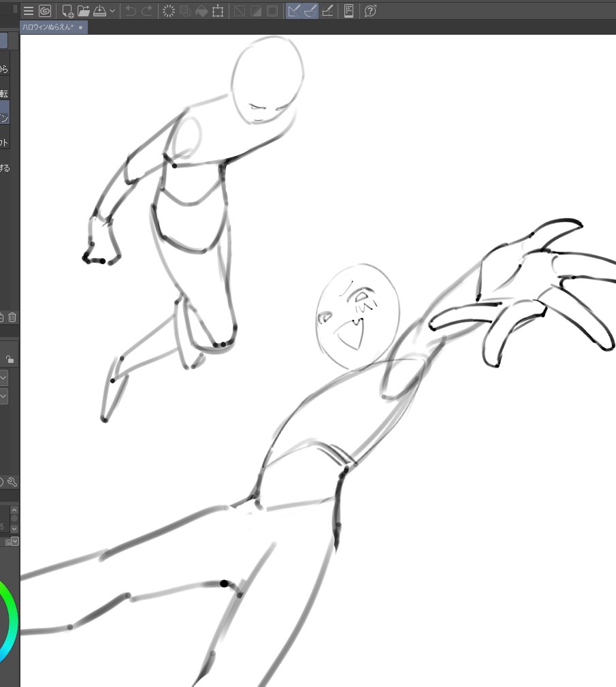The height and width of the screenshot is (687, 616).
Task: Close the ハロウィンぬらえん canvas tab dot
Action: tap(80, 27)
